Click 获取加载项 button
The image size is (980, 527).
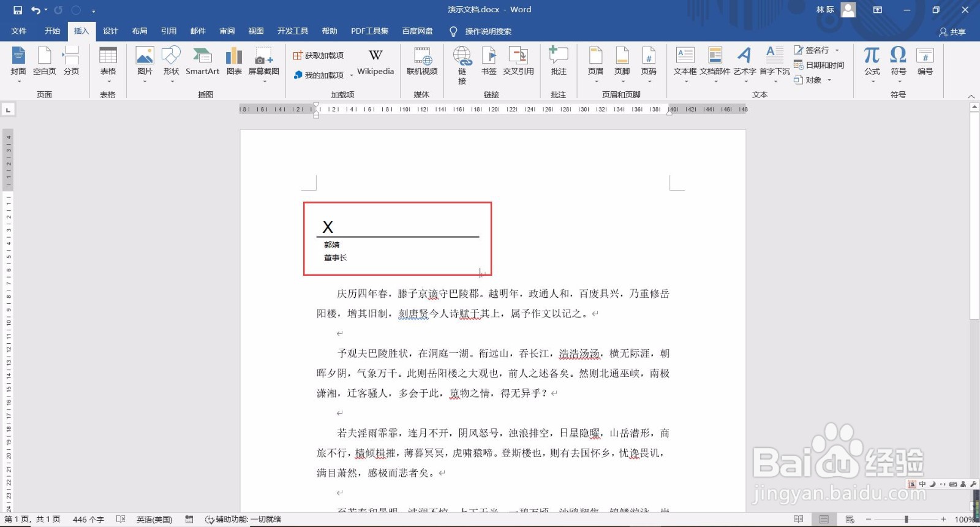click(318, 56)
